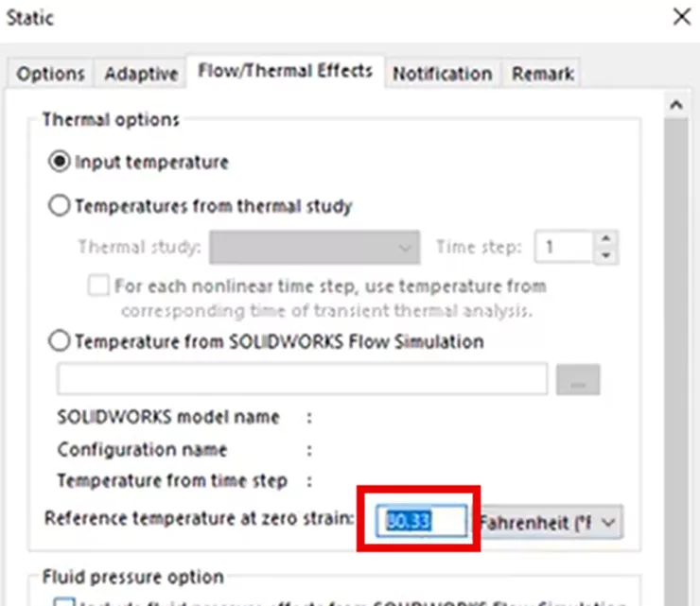Open the Adaptive tab
The image size is (700, 606).
140,74
